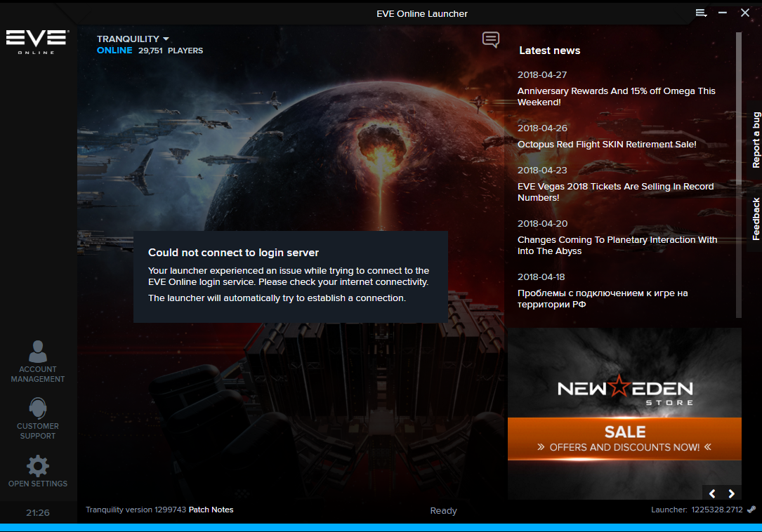Click the 29,751 players count

[x=171, y=51]
